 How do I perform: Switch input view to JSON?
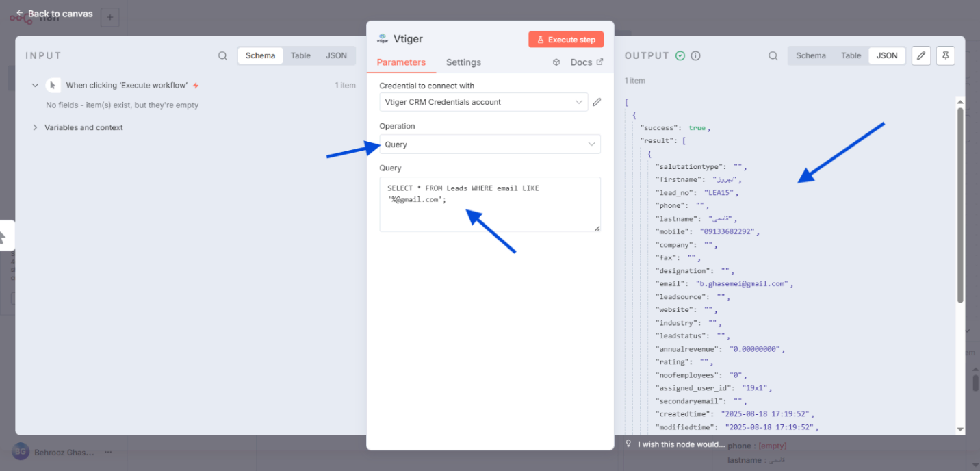coord(336,56)
